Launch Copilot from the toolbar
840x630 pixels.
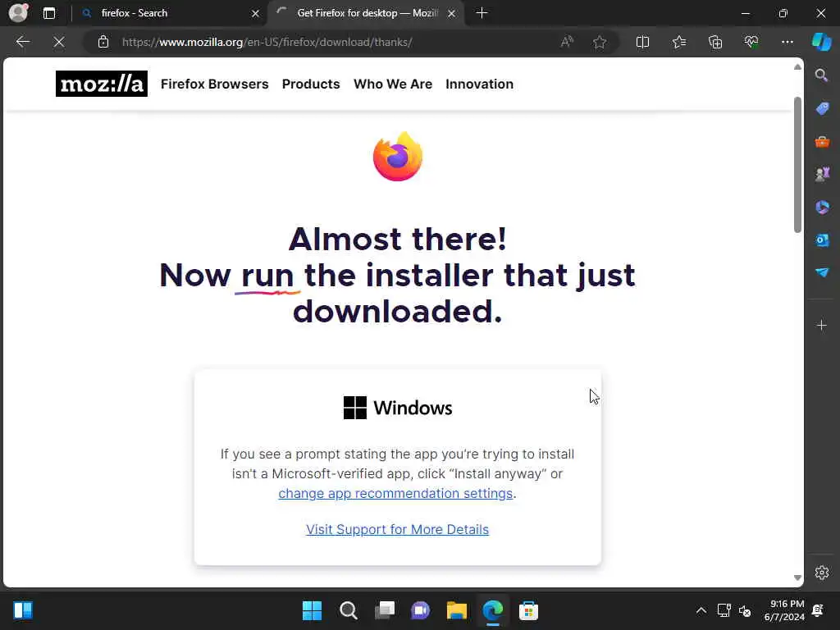click(822, 42)
